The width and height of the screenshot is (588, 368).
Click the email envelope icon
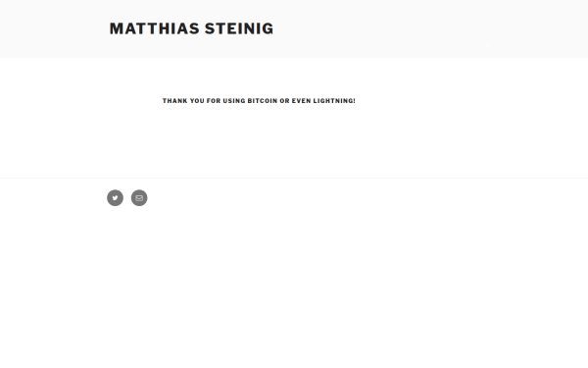pos(139,198)
